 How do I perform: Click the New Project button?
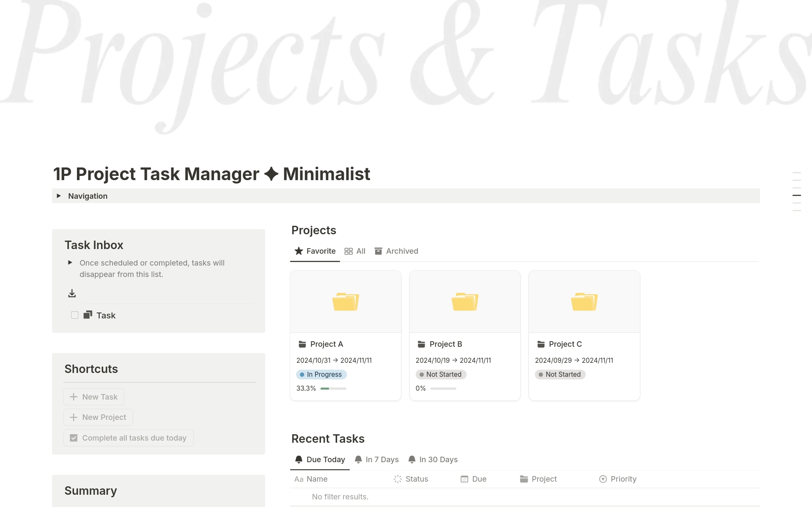click(98, 417)
